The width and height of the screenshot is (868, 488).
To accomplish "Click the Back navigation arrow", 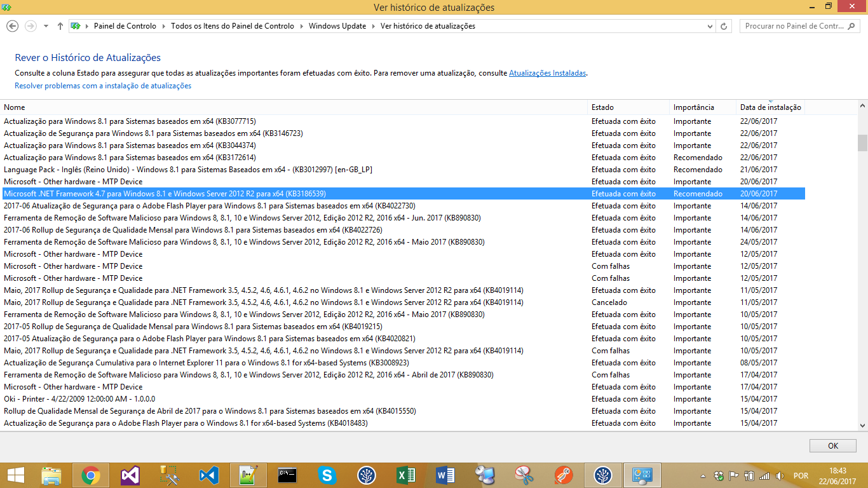I will [12, 26].
